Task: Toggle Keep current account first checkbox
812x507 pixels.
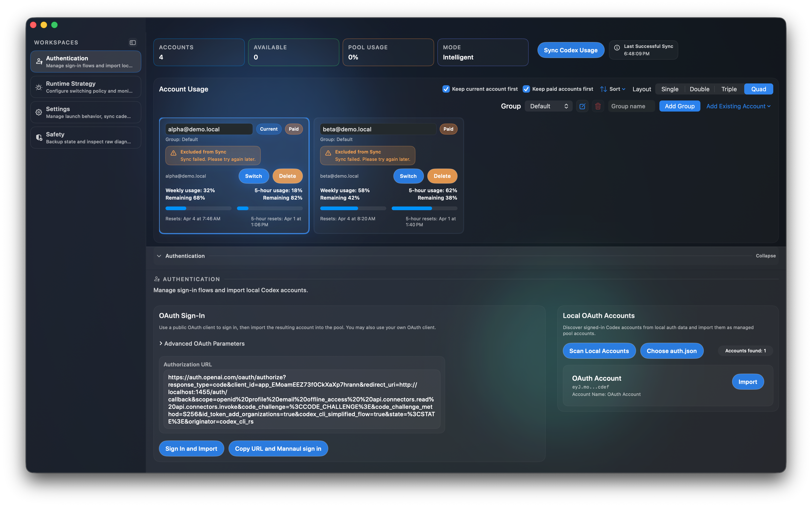Action: (x=446, y=89)
